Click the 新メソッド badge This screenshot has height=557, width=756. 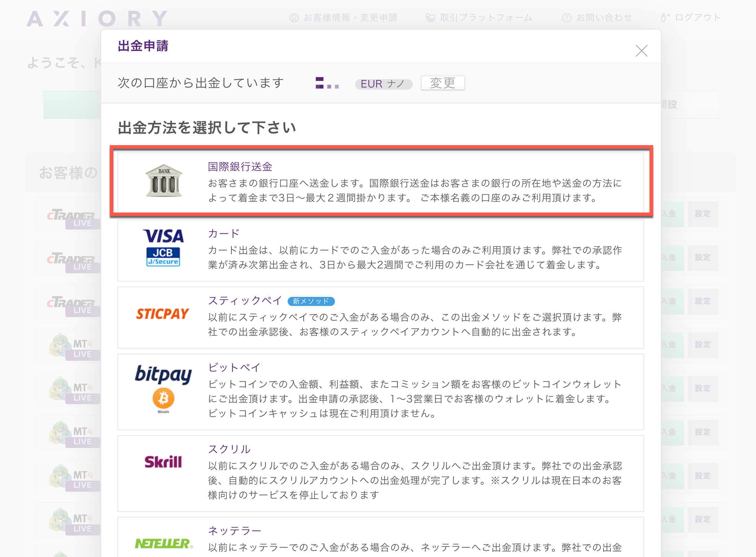(311, 301)
